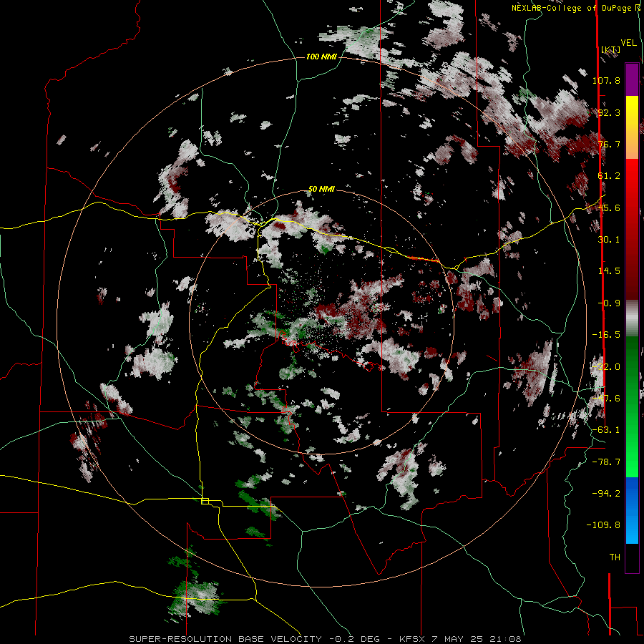Click the 45.6 value on velocity scale

609,208
